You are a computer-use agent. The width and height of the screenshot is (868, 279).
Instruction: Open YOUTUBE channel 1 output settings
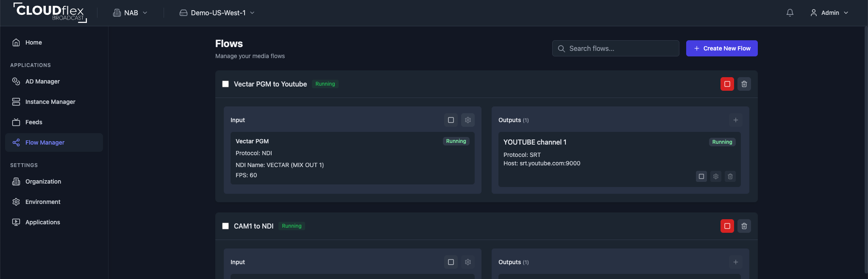coord(716,176)
